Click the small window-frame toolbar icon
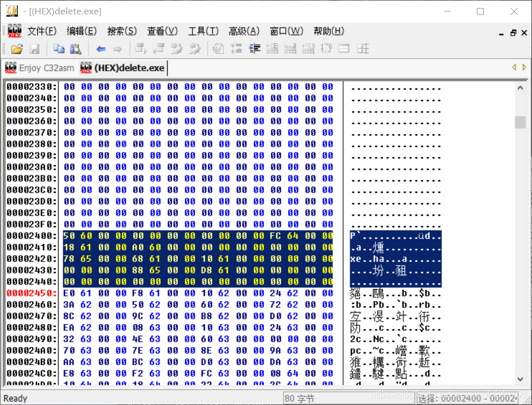This screenshot has height=405, width=532. tap(344, 49)
